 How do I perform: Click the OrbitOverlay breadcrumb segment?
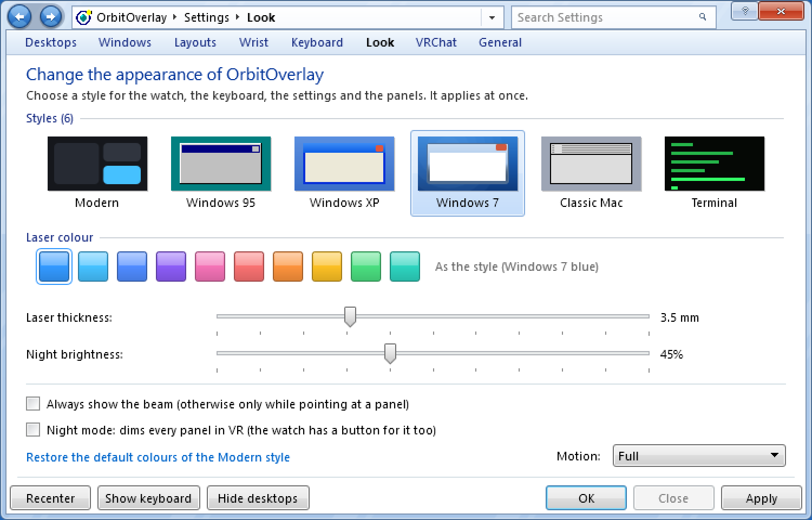[132, 17]
